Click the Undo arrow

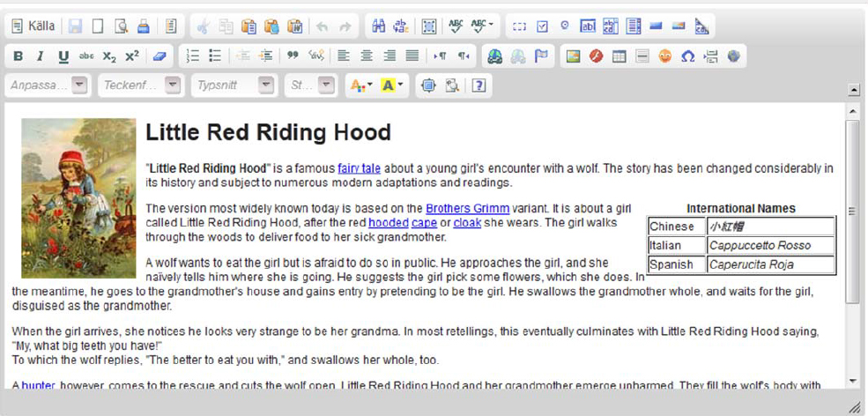pos(323,26)
